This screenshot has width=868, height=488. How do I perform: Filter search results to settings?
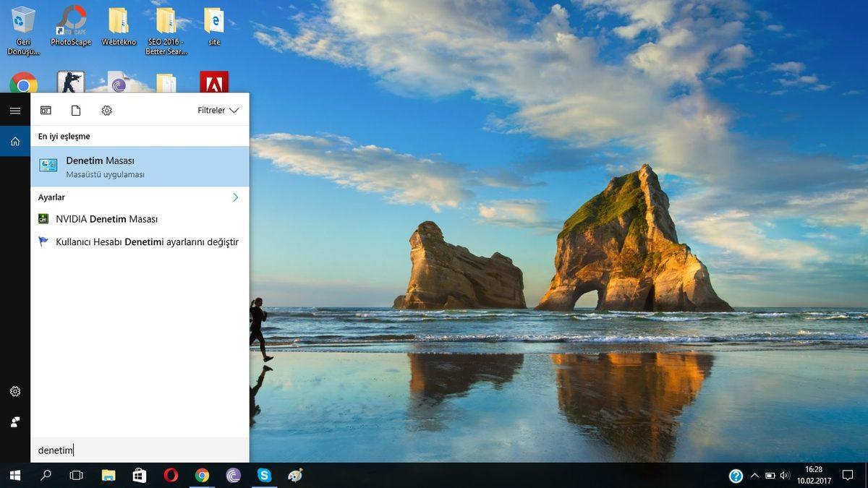click(106, 110)
